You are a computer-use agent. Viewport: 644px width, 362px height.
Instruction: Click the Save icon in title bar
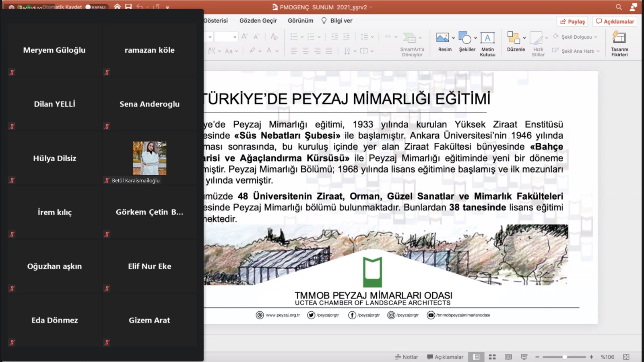tap(128, 7)
